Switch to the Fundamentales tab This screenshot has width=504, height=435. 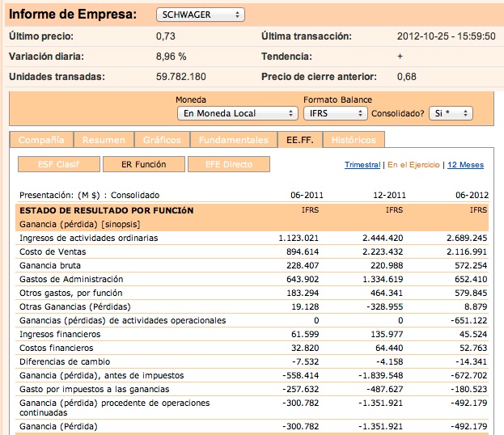point(234,140)
